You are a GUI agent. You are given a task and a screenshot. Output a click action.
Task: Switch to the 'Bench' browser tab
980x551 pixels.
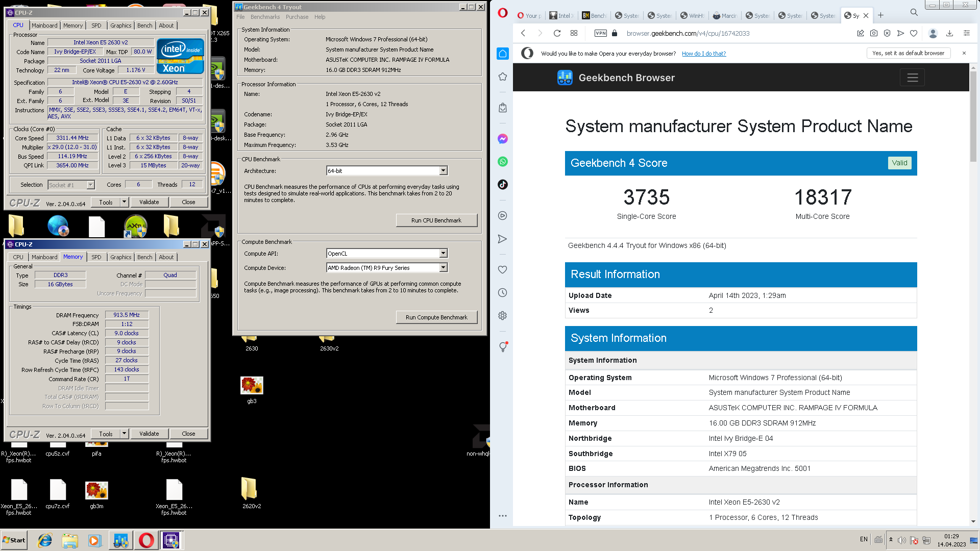[x=594, y=16]
